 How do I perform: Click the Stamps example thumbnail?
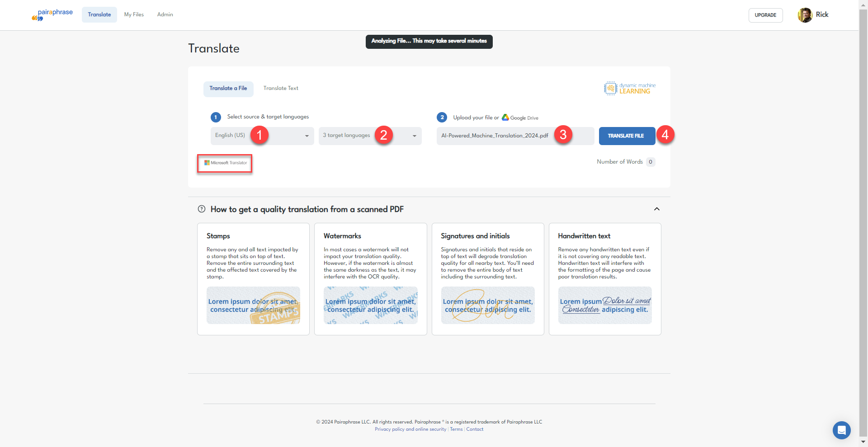click(x=253, y=305)
